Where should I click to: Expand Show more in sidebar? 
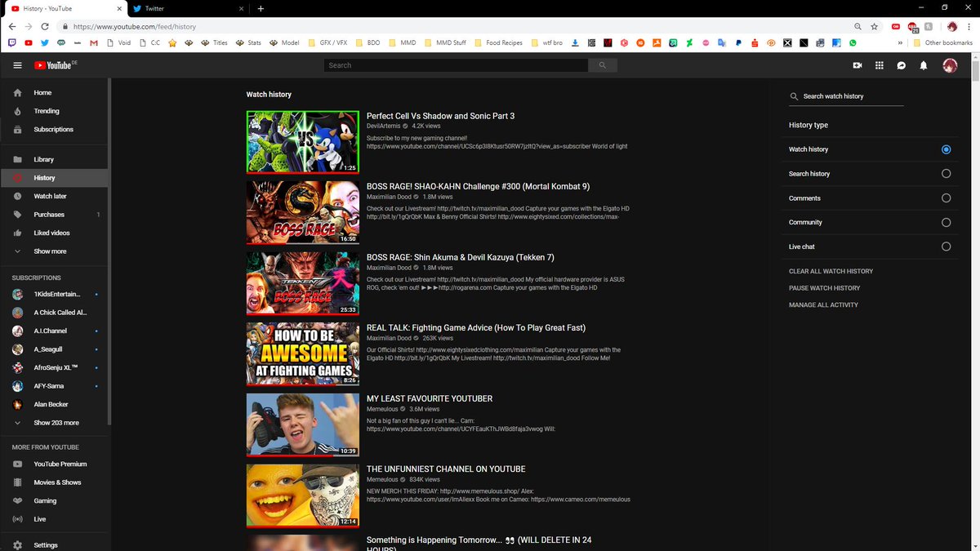54,251
